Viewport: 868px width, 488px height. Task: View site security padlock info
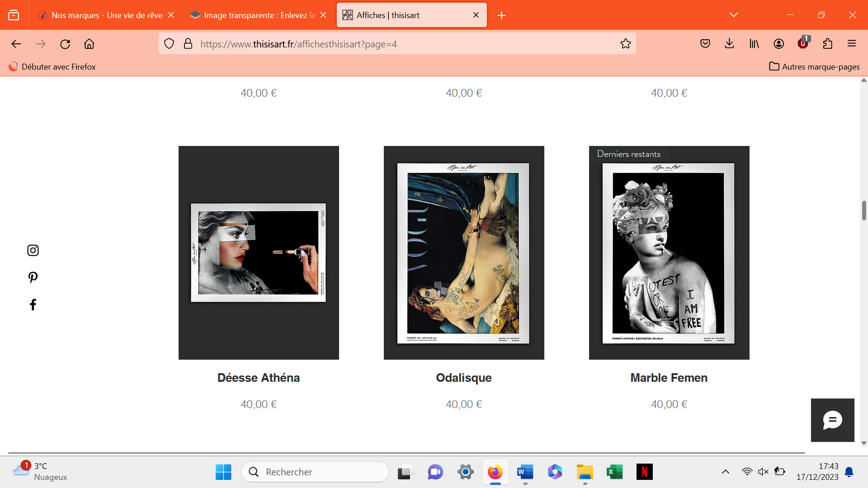(188, 44)
